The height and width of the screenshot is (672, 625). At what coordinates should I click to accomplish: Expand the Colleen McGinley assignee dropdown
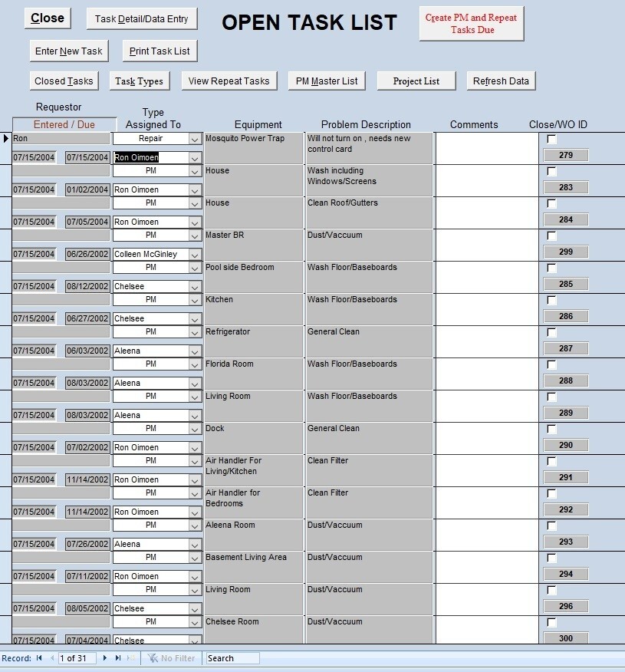coord(193,253)
